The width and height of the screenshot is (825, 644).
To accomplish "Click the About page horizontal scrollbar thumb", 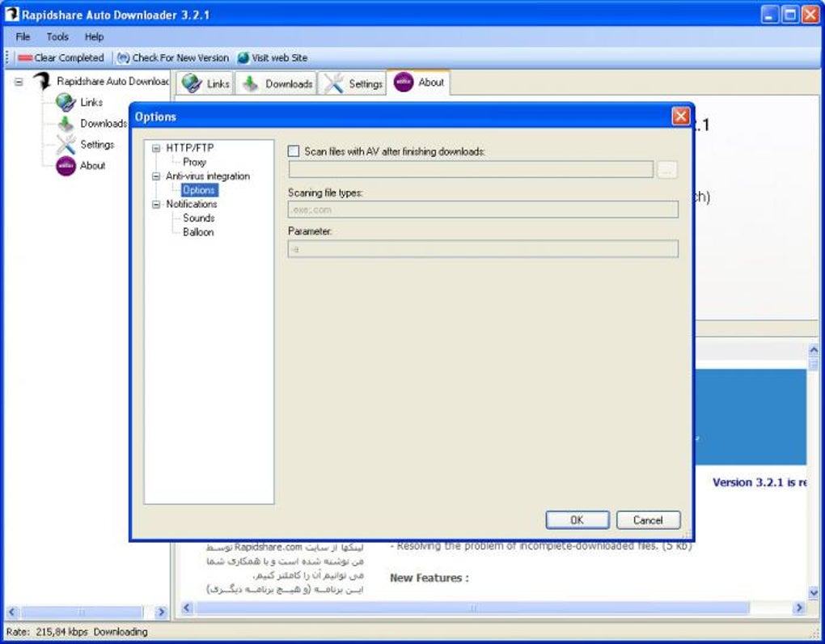I will (472, 608).
